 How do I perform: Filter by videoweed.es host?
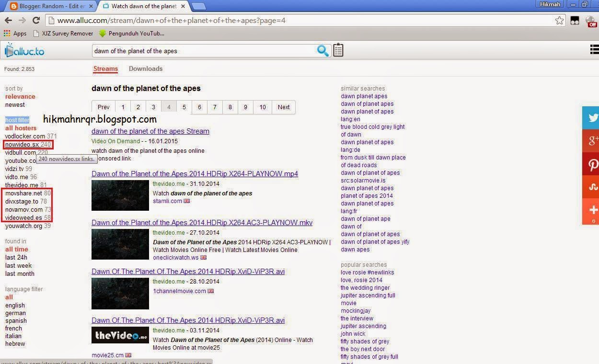click(28, 218)
